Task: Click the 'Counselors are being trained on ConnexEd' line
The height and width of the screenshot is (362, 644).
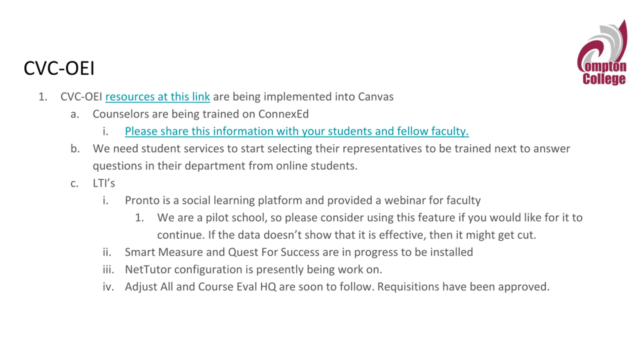Action: click(x=200, y=114)
